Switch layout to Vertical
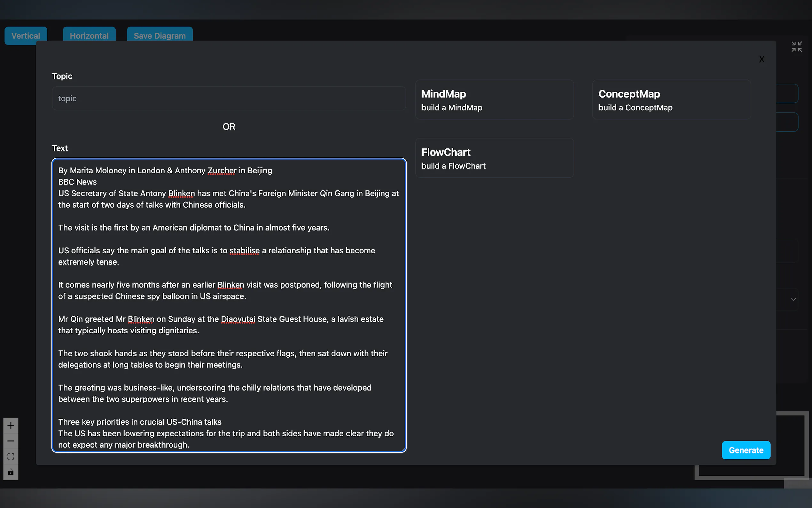The width and height of the screenshot is (812, 508). [26, 35]
